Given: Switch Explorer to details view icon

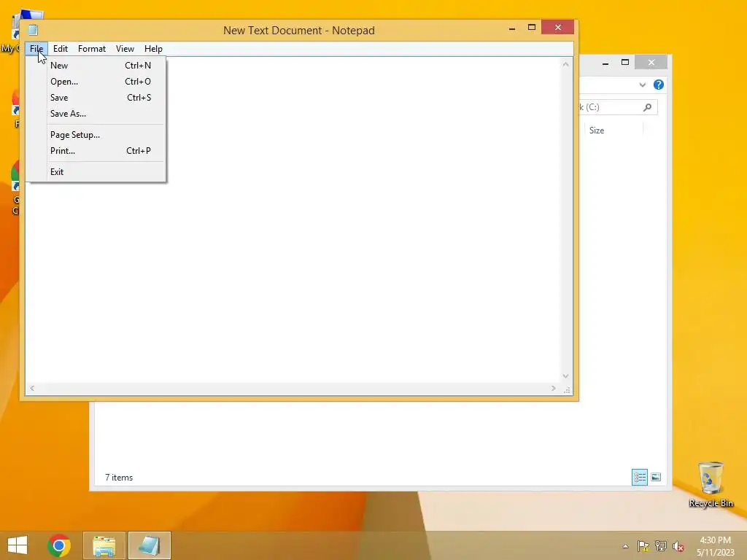Looking at the screenshot, I should 639,477.
